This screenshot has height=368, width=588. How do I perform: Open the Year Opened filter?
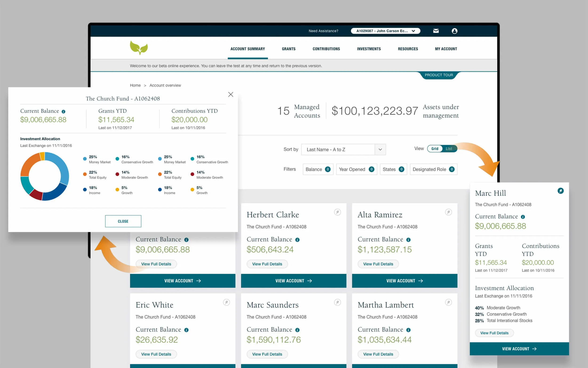[x=356, y=169]
